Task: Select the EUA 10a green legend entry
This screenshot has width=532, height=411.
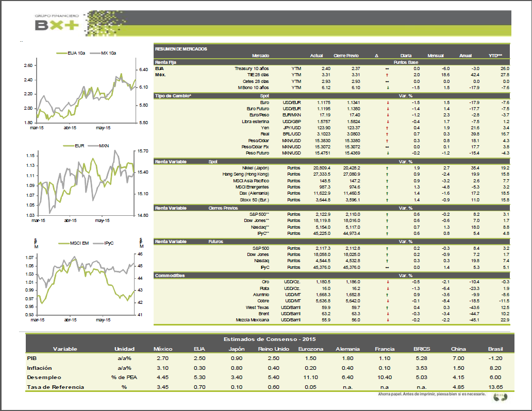Action: click(x=71, y=53)
